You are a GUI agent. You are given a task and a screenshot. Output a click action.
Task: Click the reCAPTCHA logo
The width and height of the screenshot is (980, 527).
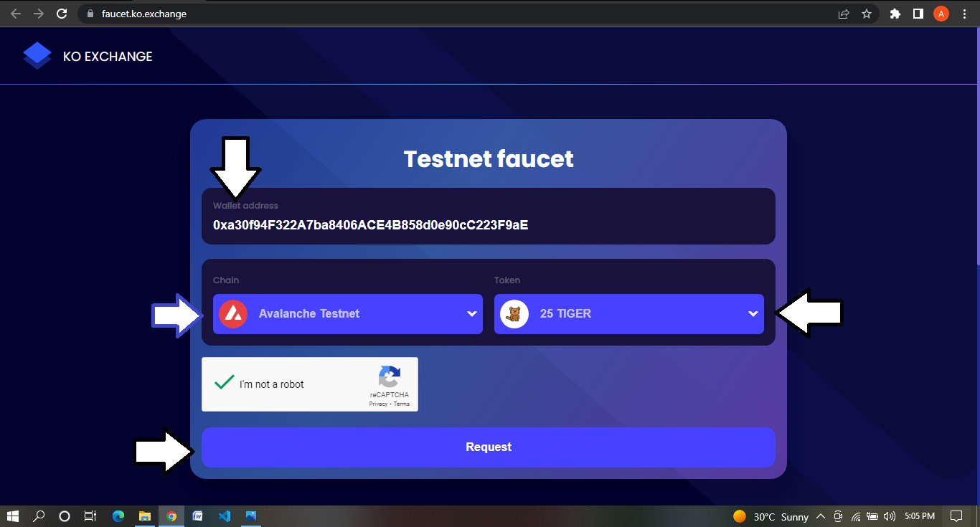pyautogui.click(x=390, y=376)
